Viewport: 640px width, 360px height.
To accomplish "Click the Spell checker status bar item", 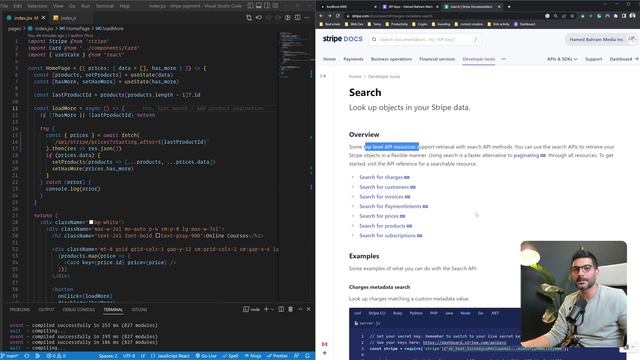I will tap(231, 356).
